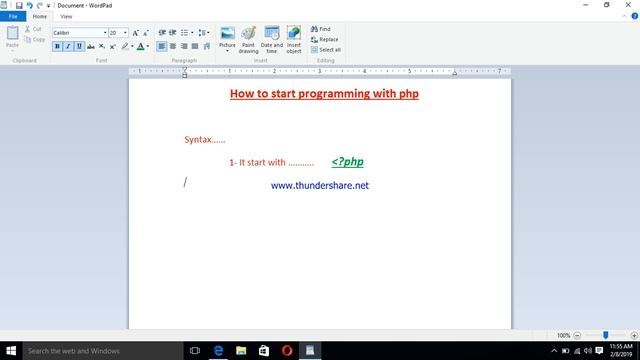Viewport: 640px width, 360px height.
Task: Click the taskbar search box
Action: tap(103, 351)
